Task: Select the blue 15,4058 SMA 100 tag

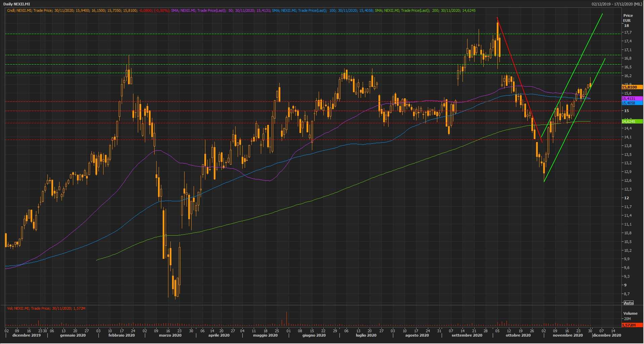Action: pos(628,103)
